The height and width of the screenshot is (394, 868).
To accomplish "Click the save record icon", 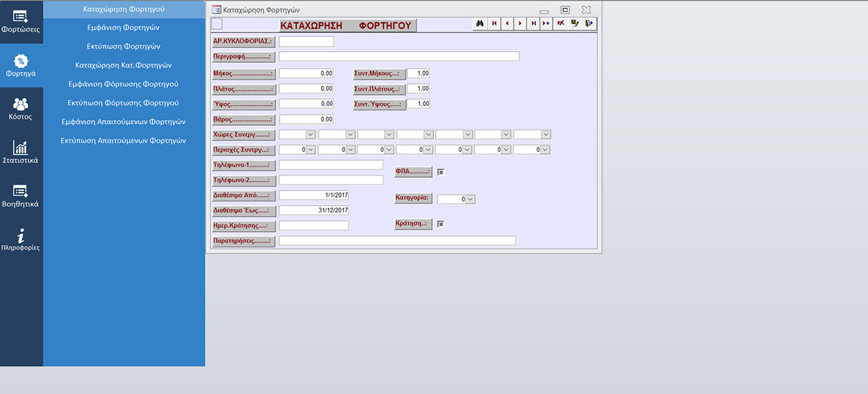I will point(574,24).
